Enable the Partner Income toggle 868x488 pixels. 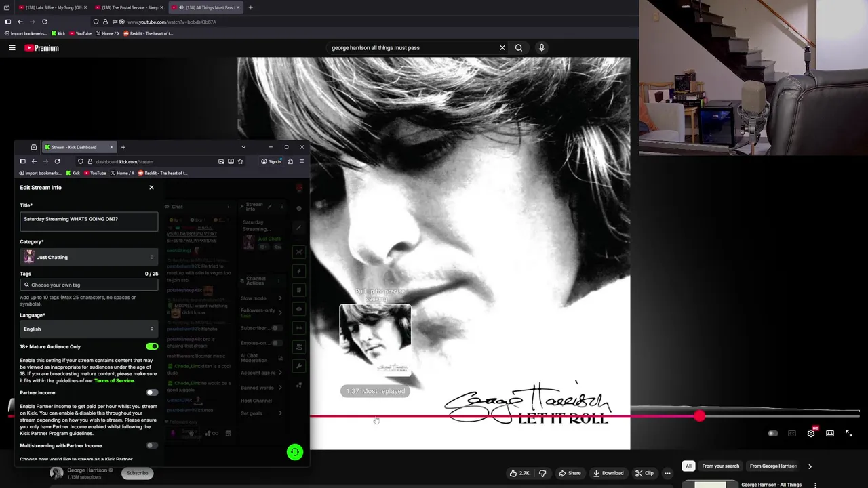pyautogui.click(x=152, y=392)
